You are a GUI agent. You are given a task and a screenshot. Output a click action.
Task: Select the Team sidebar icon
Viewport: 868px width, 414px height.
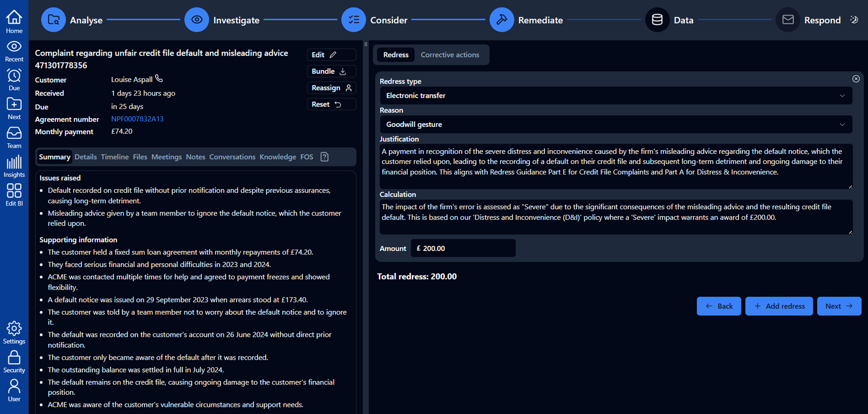[14, 133]
